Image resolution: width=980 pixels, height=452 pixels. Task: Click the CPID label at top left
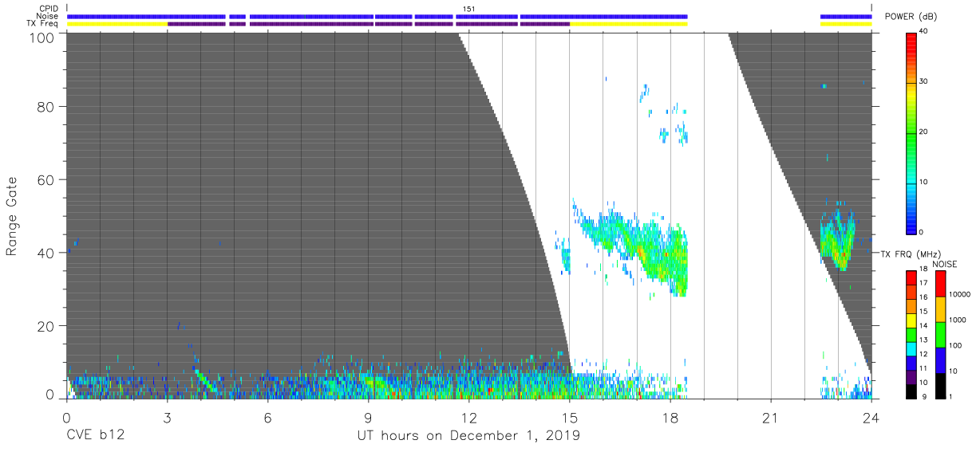[x=47, y=9]
